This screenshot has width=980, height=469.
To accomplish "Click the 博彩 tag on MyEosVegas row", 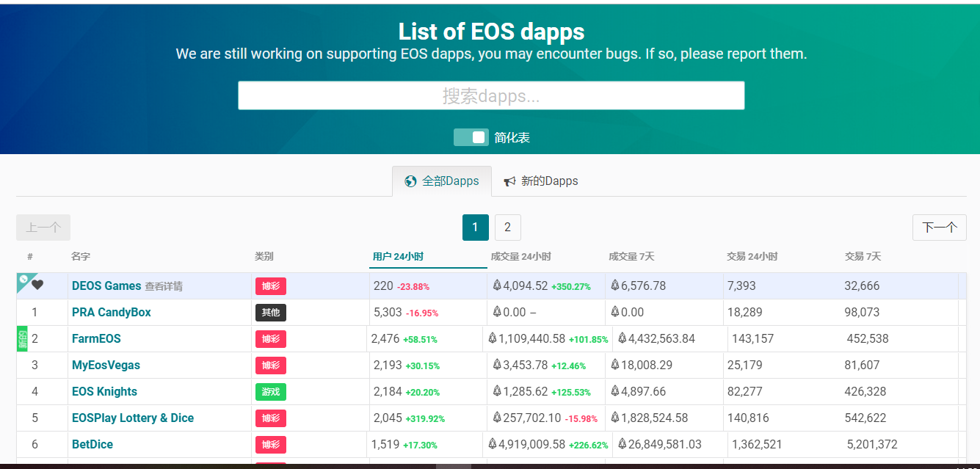I will coord(271,366).
